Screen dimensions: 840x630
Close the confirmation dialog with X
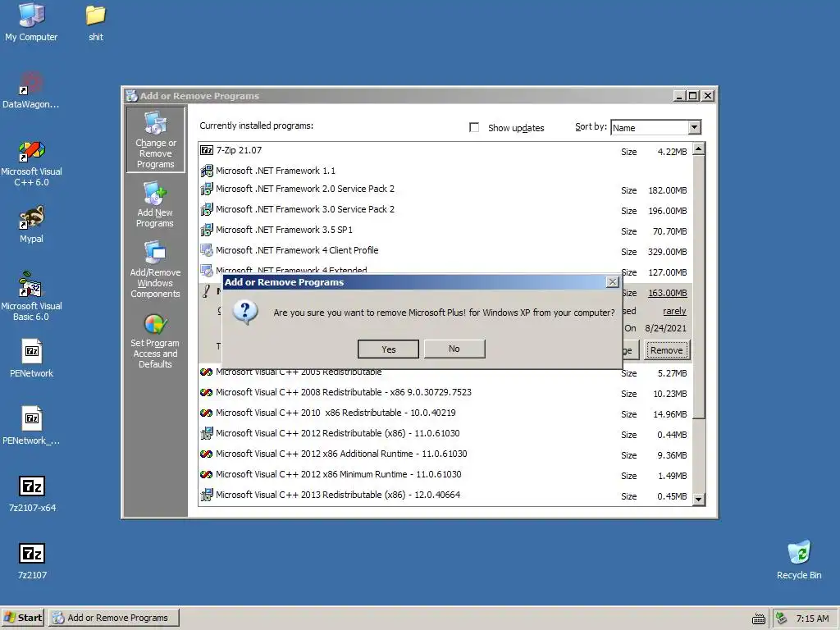click(612, 282)
